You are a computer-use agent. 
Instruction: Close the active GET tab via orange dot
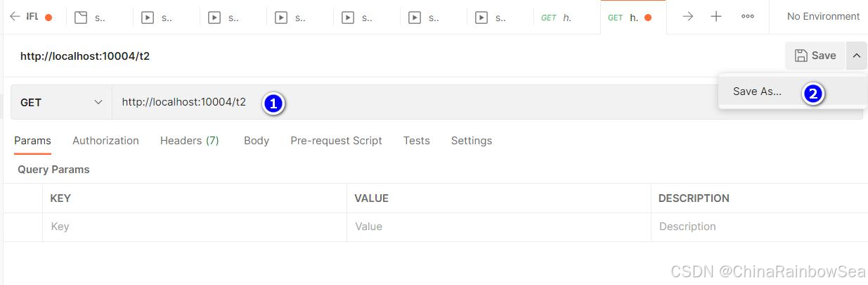648,18
